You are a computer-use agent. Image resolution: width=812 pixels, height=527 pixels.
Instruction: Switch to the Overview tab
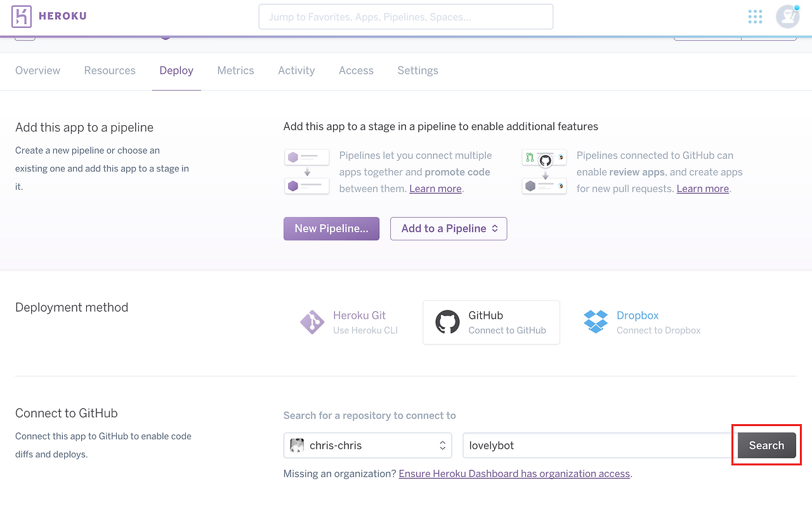[38, 70]
